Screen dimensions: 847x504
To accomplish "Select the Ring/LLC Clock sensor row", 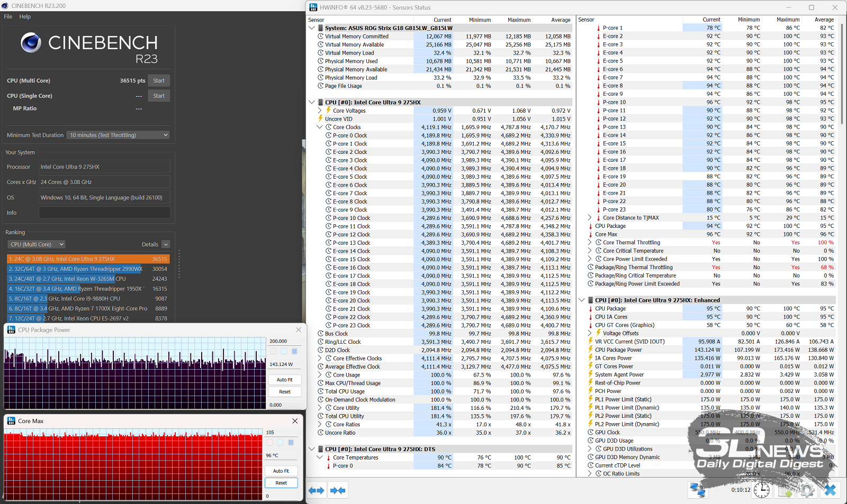I will (440, 342).
